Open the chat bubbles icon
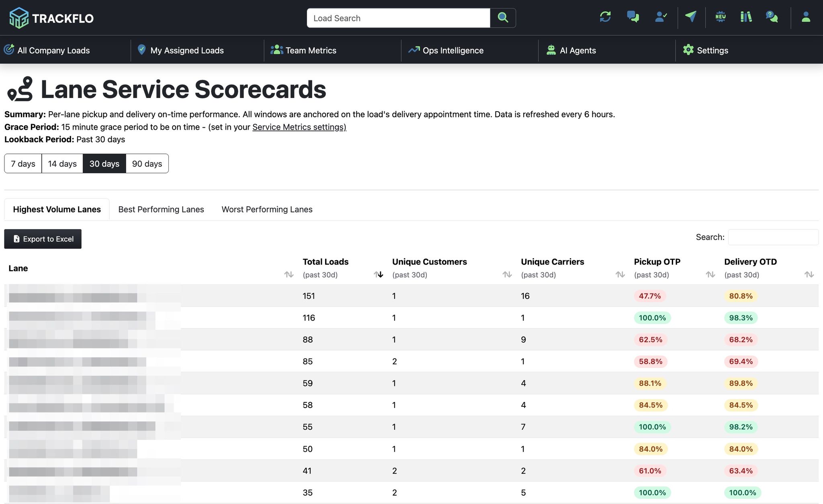This screenshot has width=823, height=504. (x=633, y=16)
